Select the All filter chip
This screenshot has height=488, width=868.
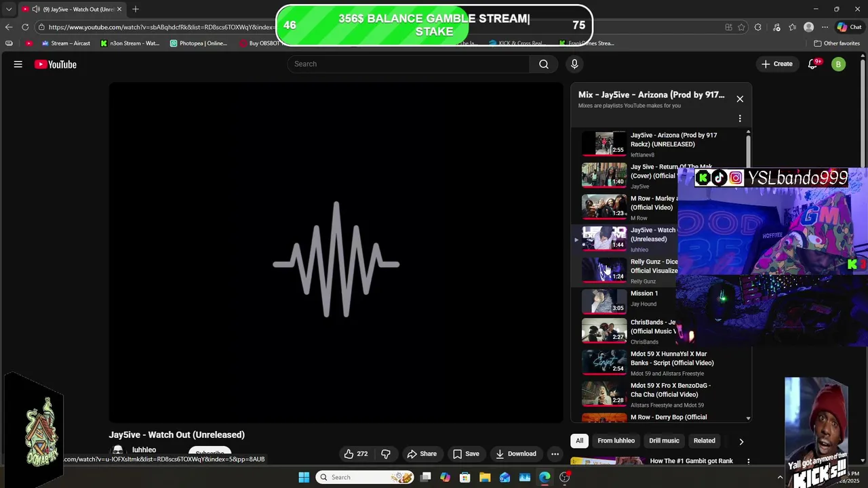[580, 441]
